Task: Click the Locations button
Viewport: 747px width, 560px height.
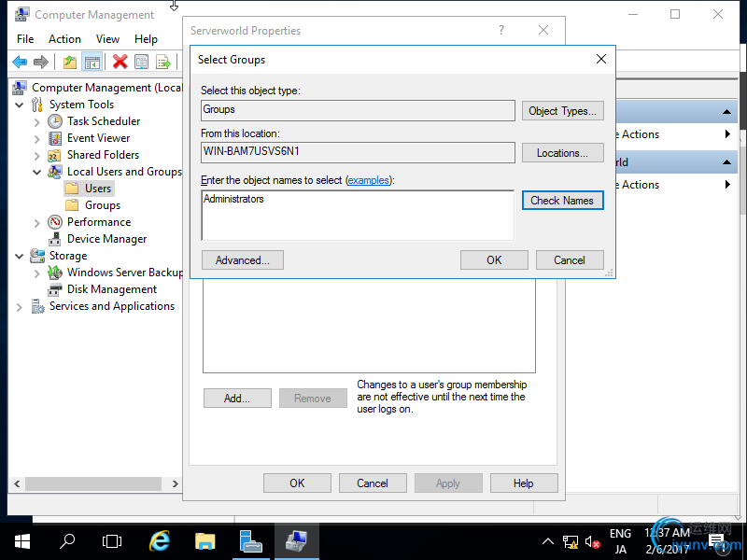Action: click(x=563, y=153)
